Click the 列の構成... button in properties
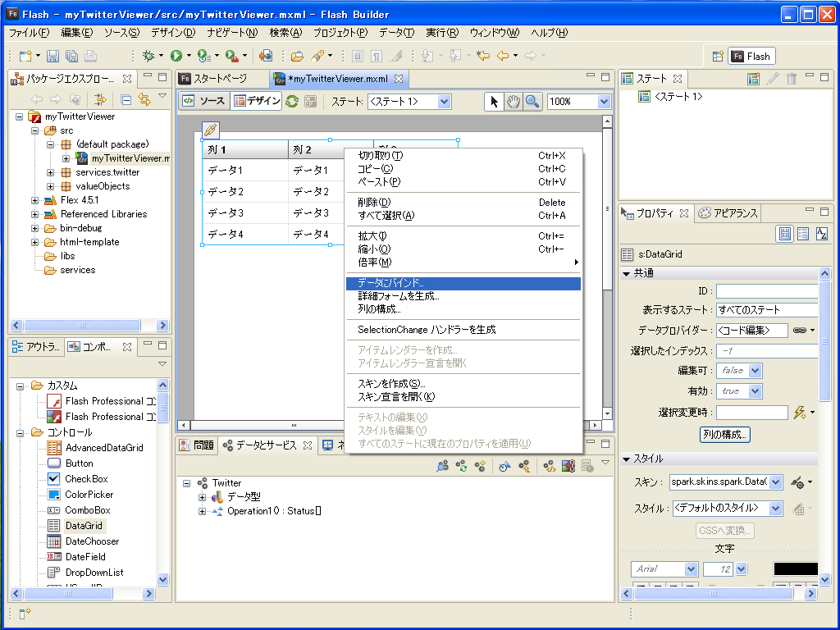 click(725, 435)
